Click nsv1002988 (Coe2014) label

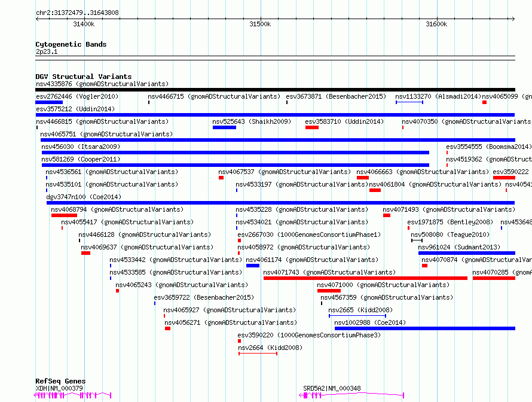click(x=370, y=322)
